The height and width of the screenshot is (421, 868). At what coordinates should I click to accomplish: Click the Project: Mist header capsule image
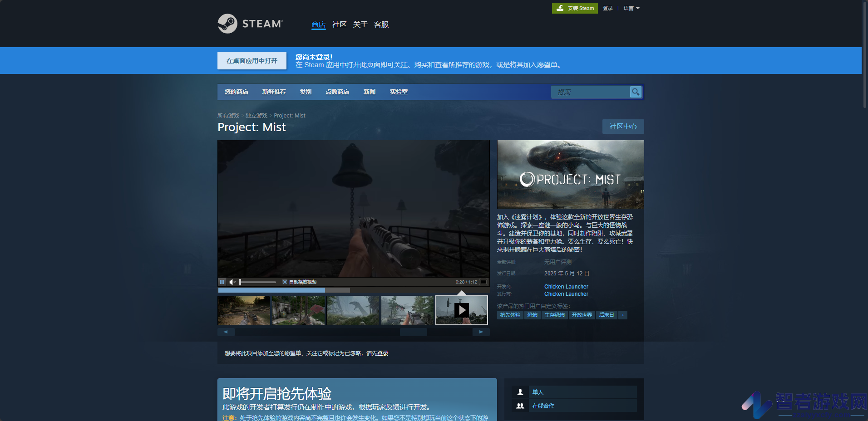click(571, 174)
